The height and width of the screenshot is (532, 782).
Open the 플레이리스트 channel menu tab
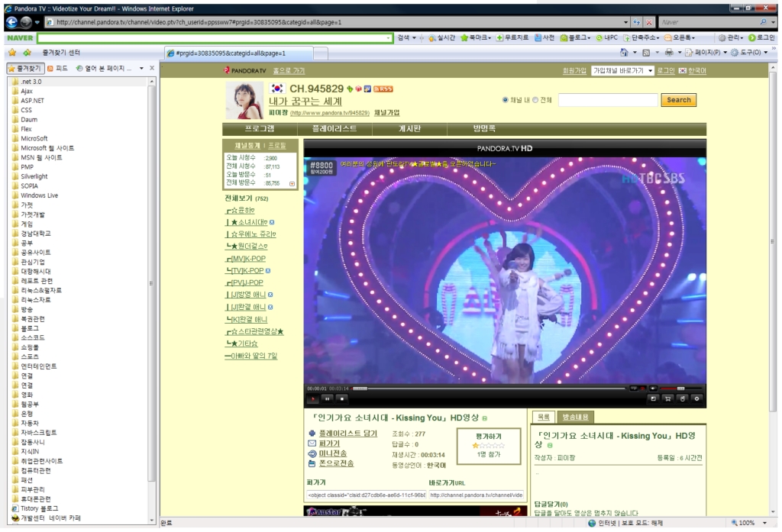[334, 129]
